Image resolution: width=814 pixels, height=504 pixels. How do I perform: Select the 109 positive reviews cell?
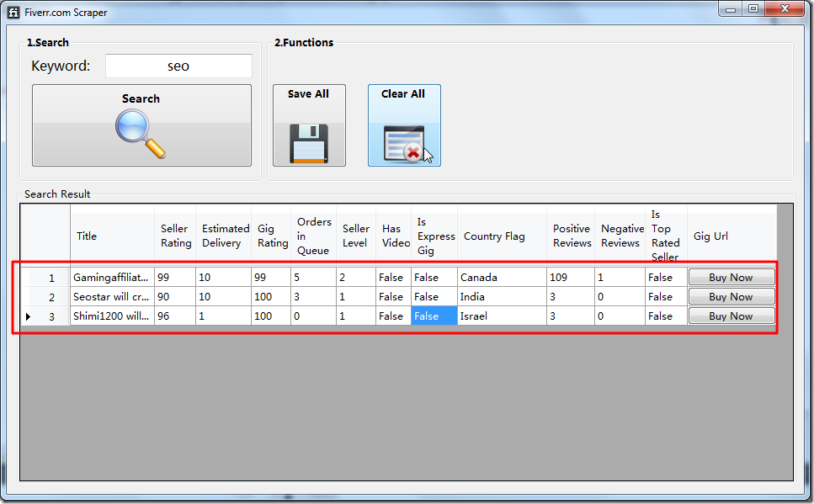[571, 277]
